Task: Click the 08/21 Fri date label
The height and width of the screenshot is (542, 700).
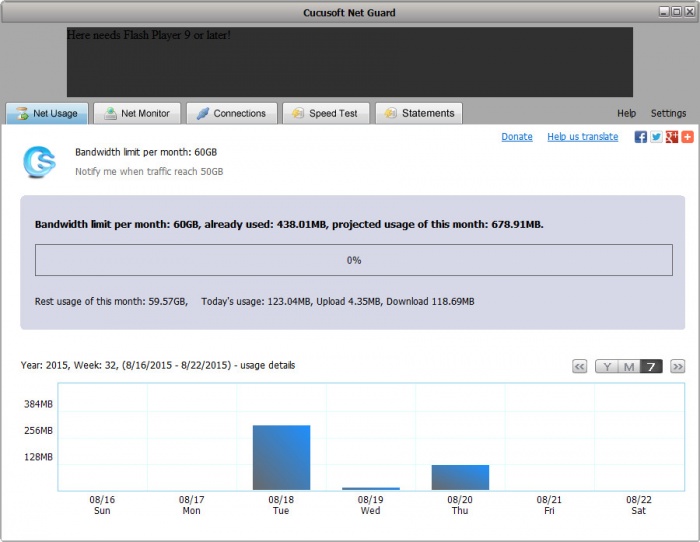Action: point(549,505)
